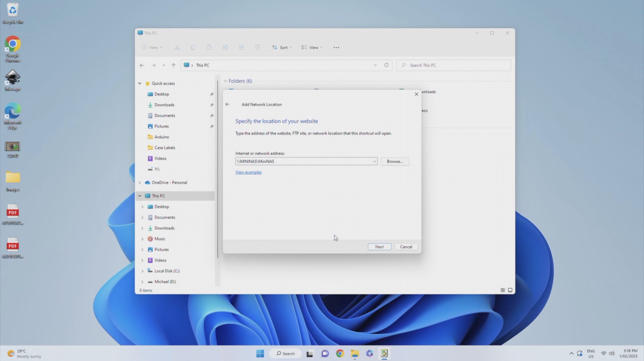Switch to details view in status bar

pyautogui.click(x=503, y=290)
